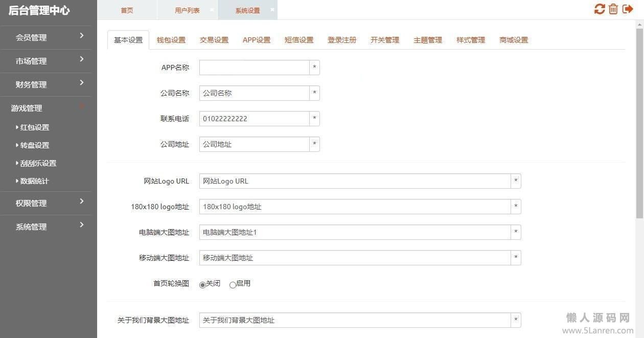
Task: Click the scrollbar up arrow
Action: (x=639, y=25)
